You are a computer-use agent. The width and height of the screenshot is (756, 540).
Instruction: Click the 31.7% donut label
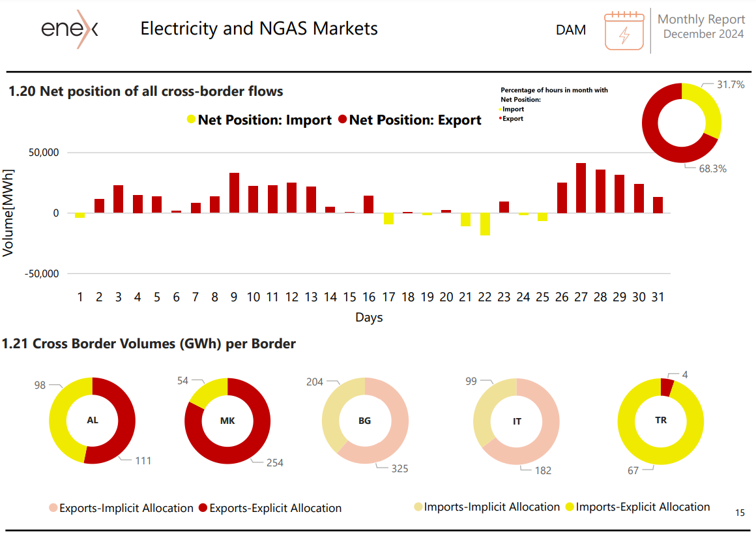[731, 84]
